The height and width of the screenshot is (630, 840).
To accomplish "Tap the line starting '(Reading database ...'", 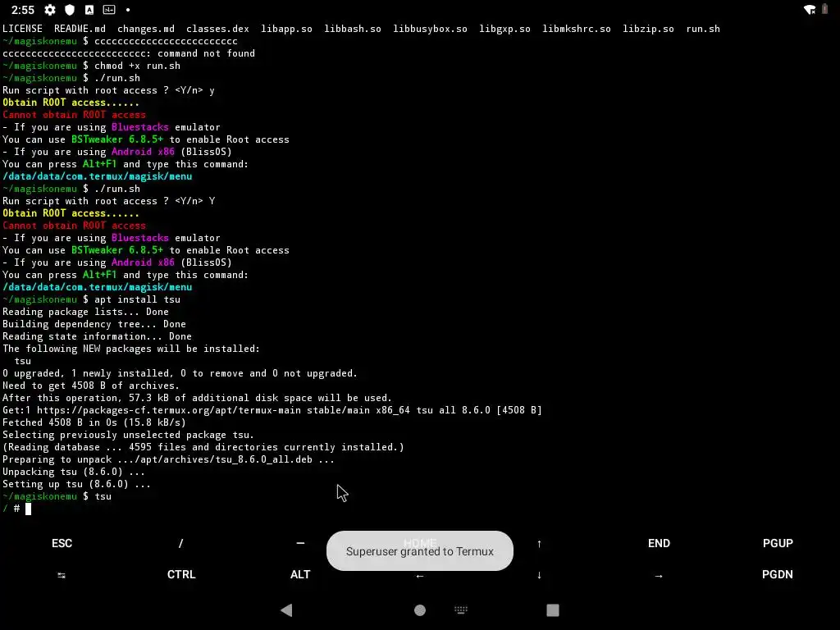I will pos(203,447).
